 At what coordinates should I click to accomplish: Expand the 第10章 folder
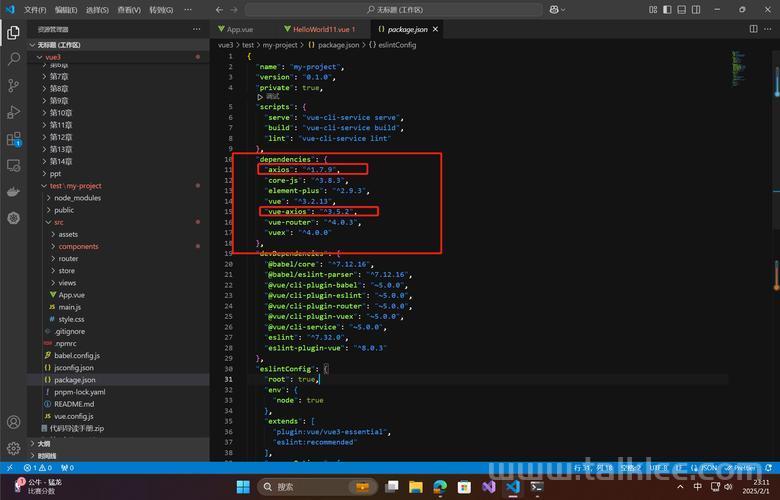click(x=44, y=113)
